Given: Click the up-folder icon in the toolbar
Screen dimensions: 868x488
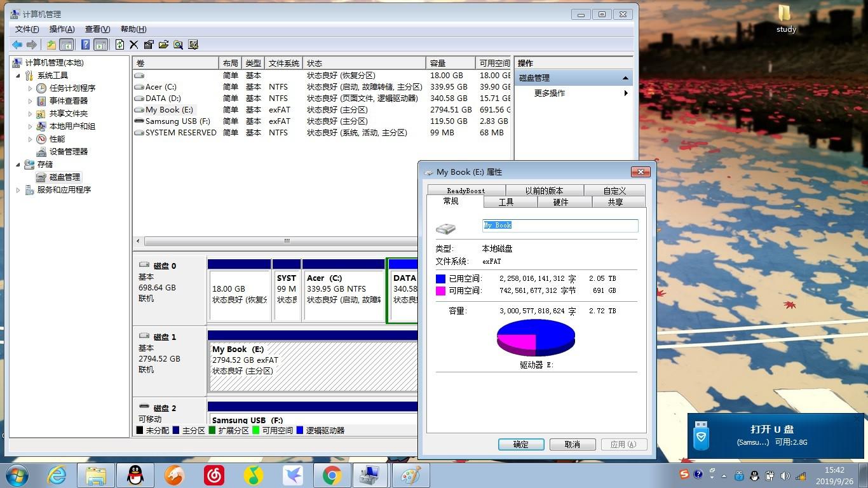Looking at the screenshot, I should (51, 44).
